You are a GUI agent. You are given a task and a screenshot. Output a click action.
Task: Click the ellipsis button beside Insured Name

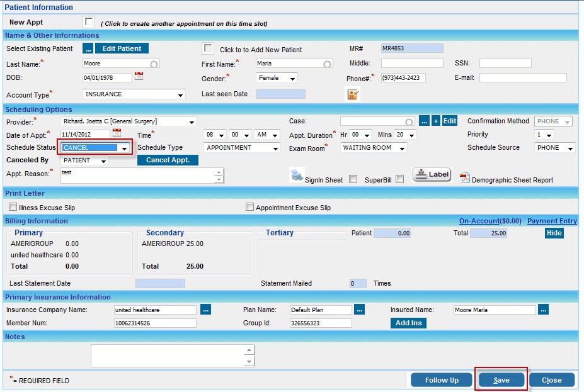point(544,310)
